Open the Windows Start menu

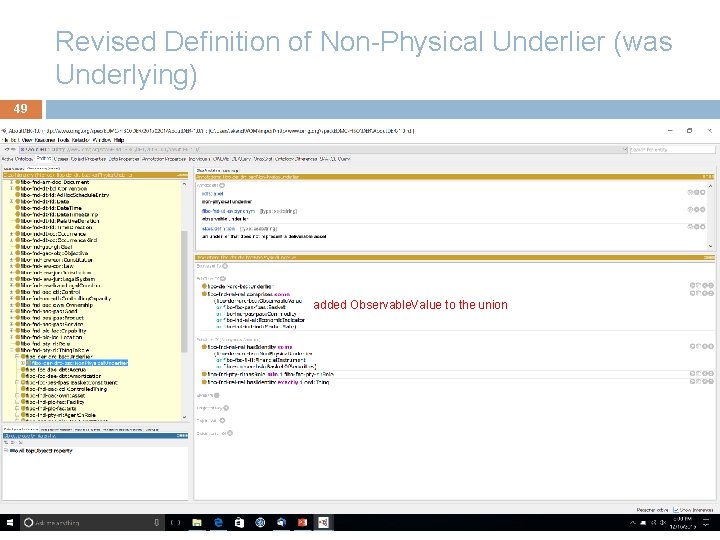10,523
